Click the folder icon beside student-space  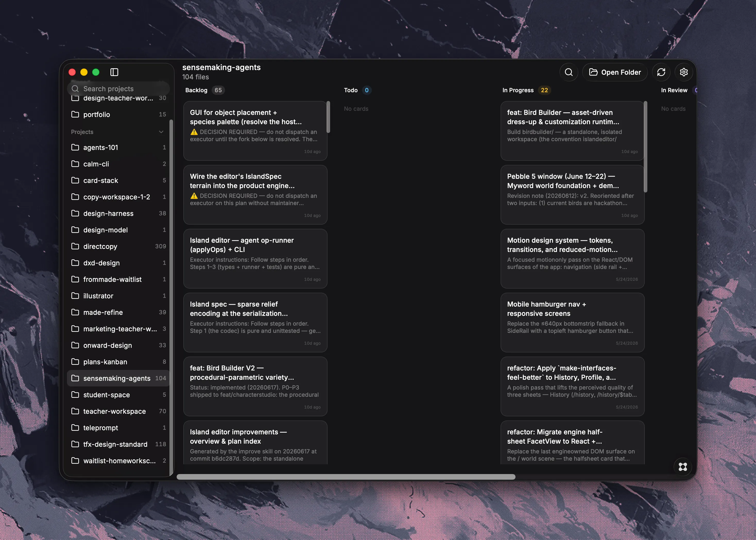pyautogui.click(x=75, y=395)
